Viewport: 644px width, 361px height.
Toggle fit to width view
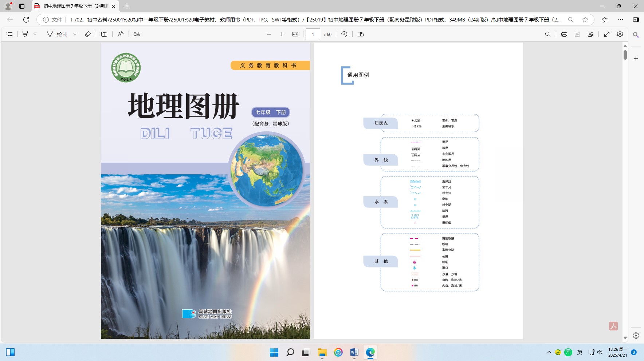pyautogui.click(x=295, y=34)
